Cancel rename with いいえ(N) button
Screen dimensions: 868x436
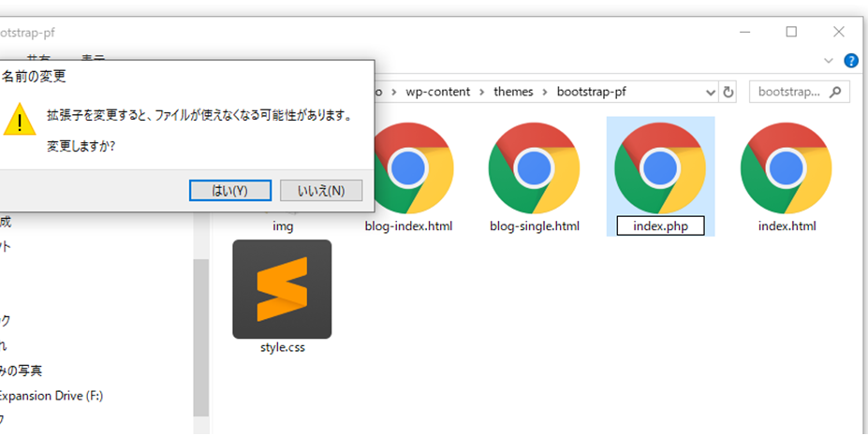point(321,190)
